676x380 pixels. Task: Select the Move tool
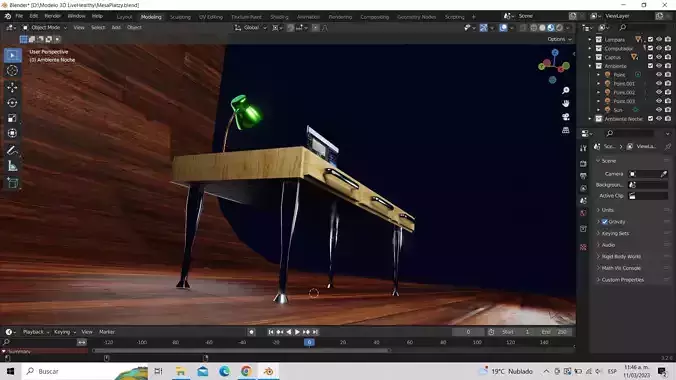pyautogui.click(x=13, y=87)
